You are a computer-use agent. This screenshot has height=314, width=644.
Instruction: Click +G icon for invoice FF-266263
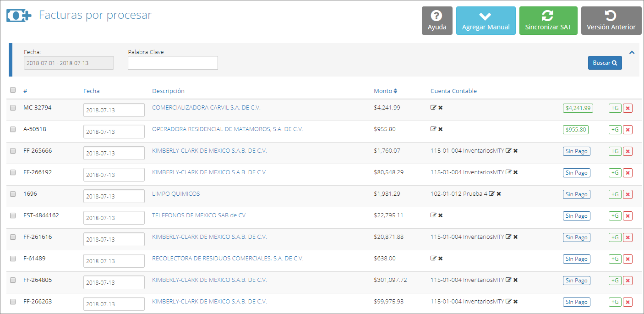(x=615, y=302)
